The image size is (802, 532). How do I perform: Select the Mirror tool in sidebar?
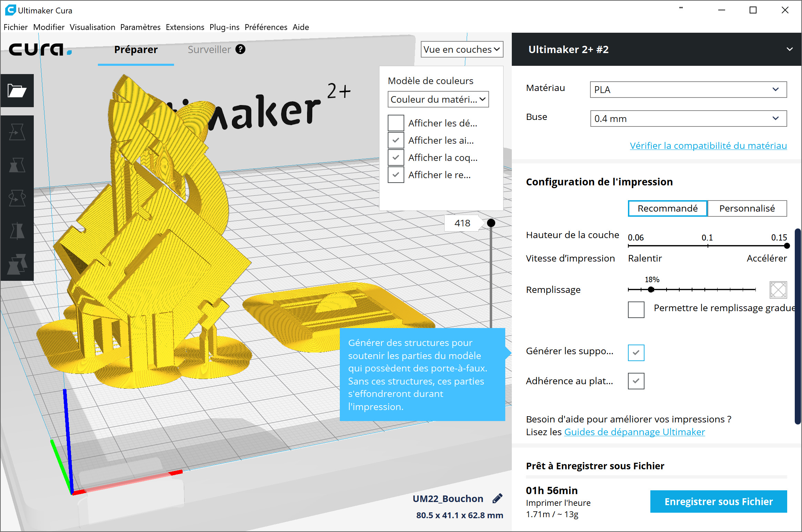point(17,231)
